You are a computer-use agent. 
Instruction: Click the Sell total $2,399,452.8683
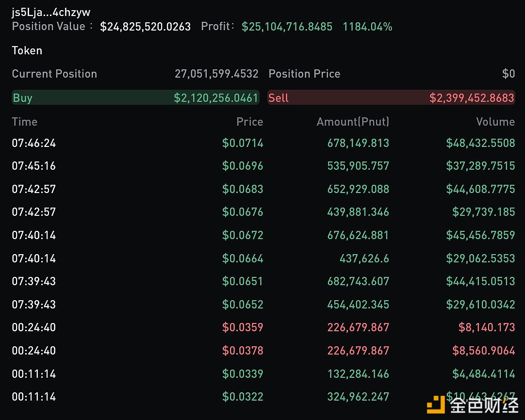coord(472,97)
